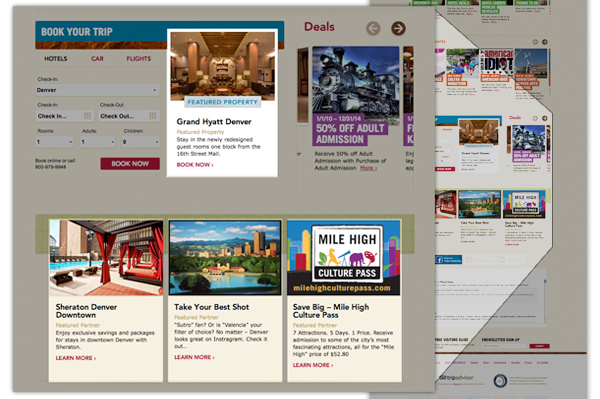Click the red BOOK NOW button

(130, 164)
